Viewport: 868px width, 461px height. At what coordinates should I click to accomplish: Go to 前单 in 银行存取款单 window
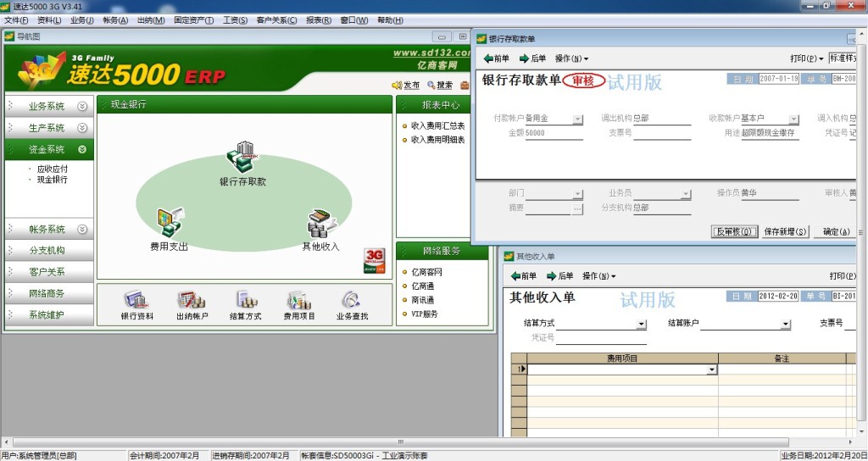[x=497, y=58]
